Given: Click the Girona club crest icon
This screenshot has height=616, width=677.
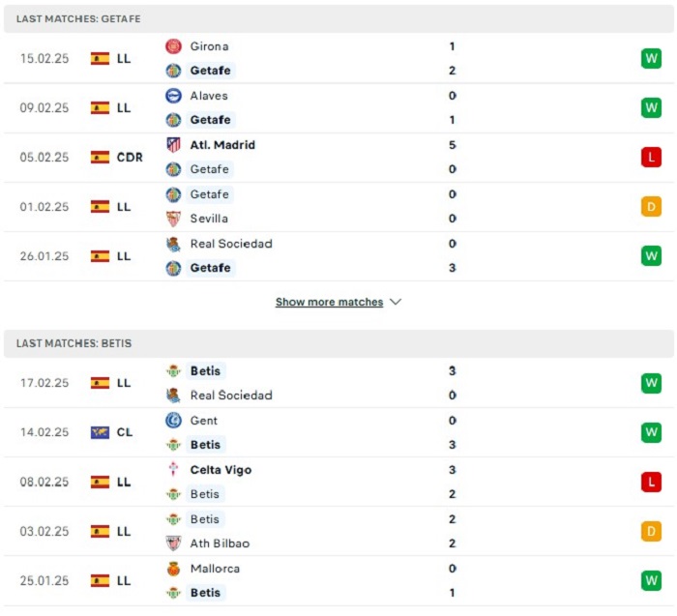Looking at the screenshot, I should [173, 46].
